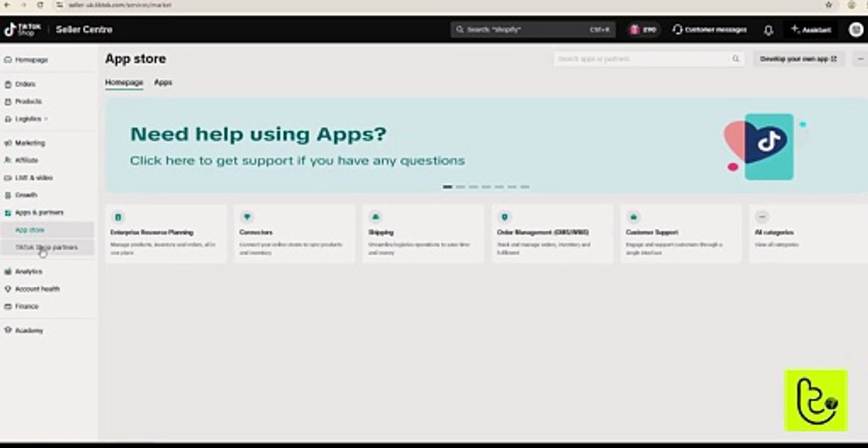
Task: Bookmark this page with the star icon
Action: (x=829, y=4)
